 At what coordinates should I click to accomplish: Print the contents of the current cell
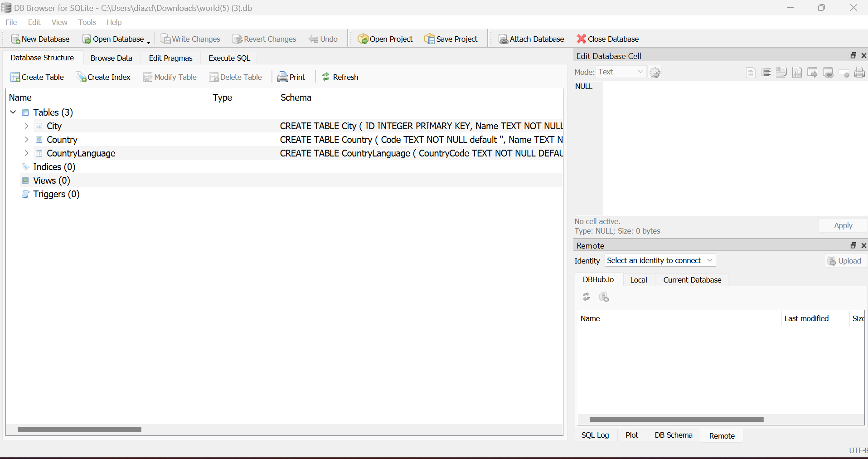[859, 73]
